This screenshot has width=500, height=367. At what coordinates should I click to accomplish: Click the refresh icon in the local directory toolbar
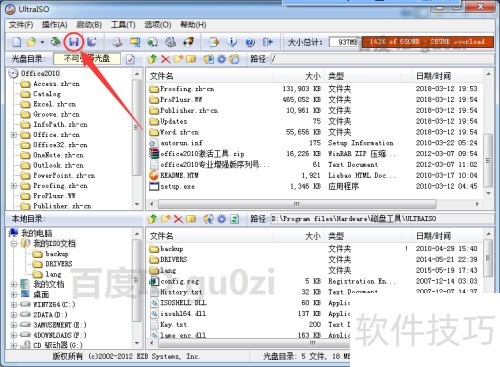coord(235,219)
